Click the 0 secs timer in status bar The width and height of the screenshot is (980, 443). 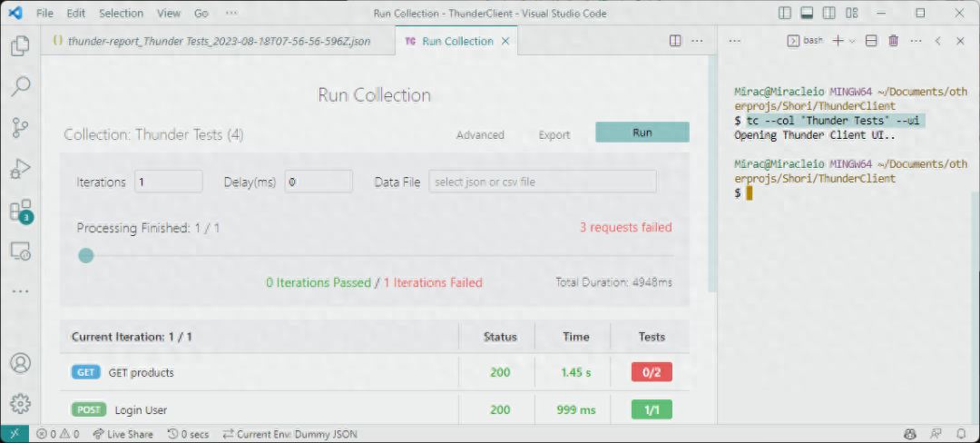click(188, 434)
